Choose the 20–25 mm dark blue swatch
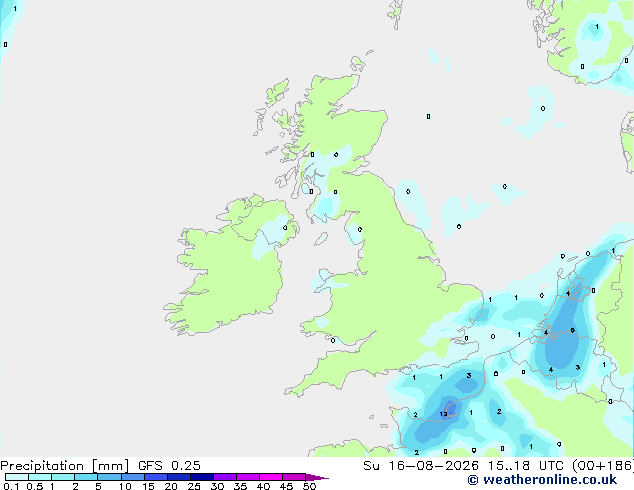634x490 pixels. click(x=179, y=477)
